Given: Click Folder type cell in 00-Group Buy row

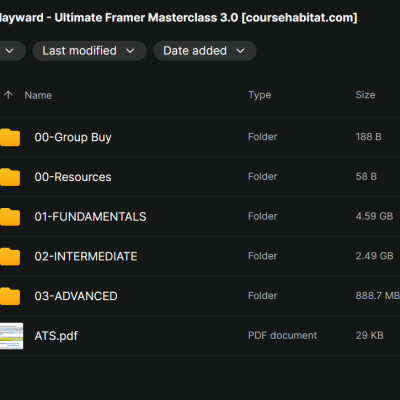Looking at the screenshot, I should pos(262,137).
